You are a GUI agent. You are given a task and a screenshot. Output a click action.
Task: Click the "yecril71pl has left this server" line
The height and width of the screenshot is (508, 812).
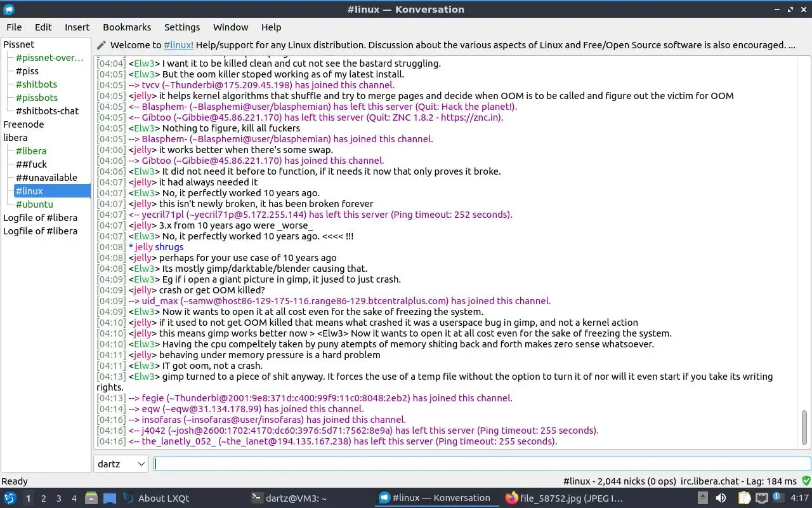pos(320,215)
